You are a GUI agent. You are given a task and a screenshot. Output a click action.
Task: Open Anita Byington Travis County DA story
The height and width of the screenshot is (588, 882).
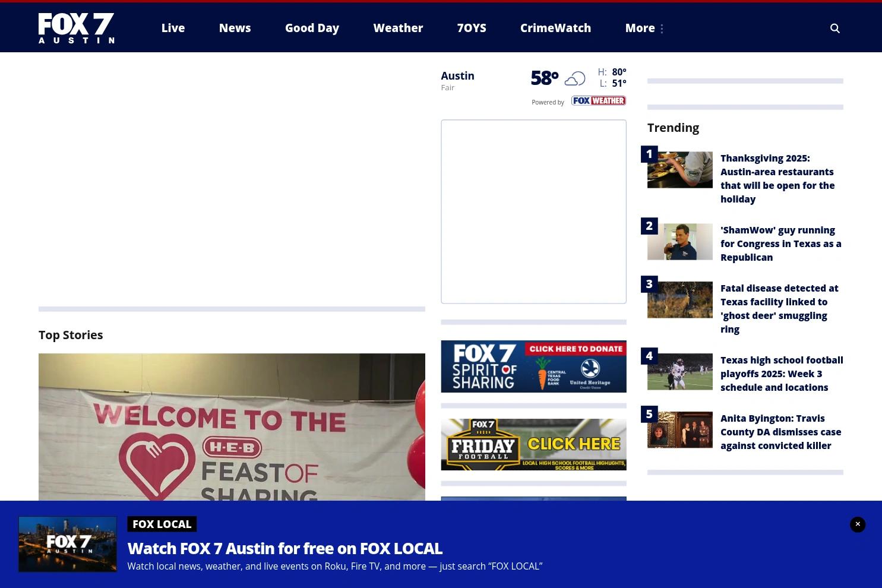[x=780, y=432]
